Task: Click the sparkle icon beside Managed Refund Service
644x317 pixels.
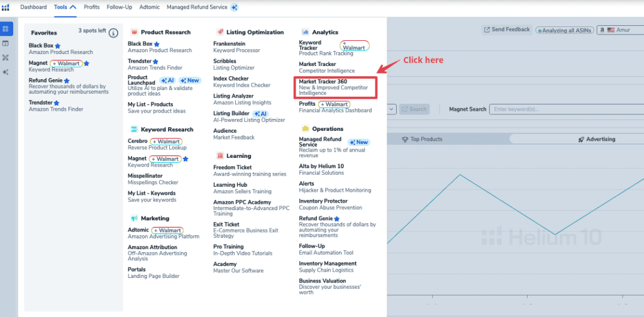Action: (x=234, y=8)
